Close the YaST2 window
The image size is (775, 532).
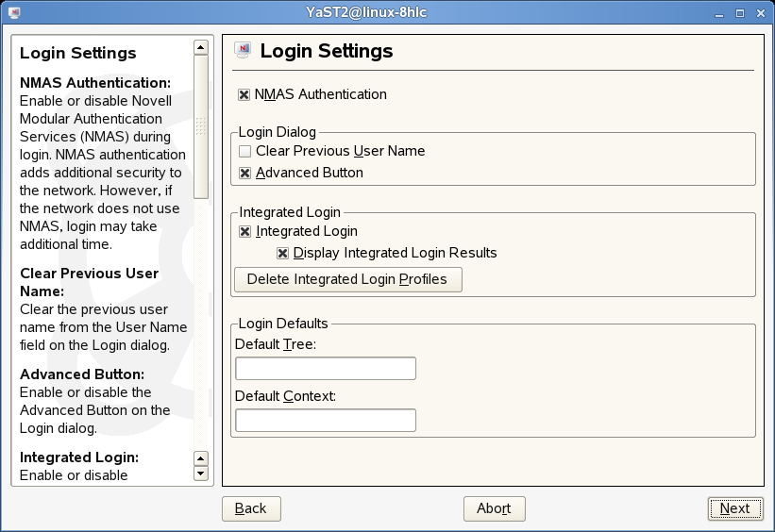tap(760, 12)
